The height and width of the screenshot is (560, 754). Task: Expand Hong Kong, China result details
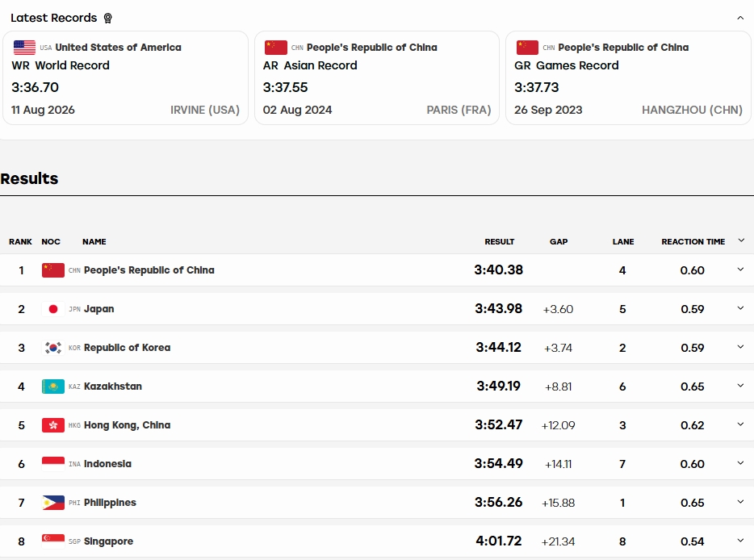(740, 424)
